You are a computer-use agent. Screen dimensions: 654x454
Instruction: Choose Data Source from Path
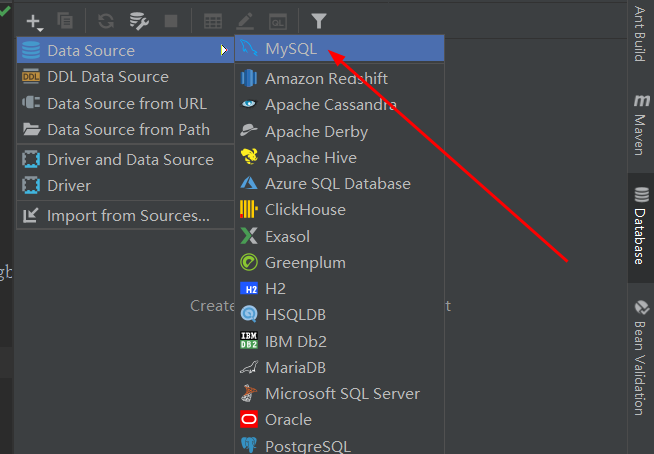point(125,130)
